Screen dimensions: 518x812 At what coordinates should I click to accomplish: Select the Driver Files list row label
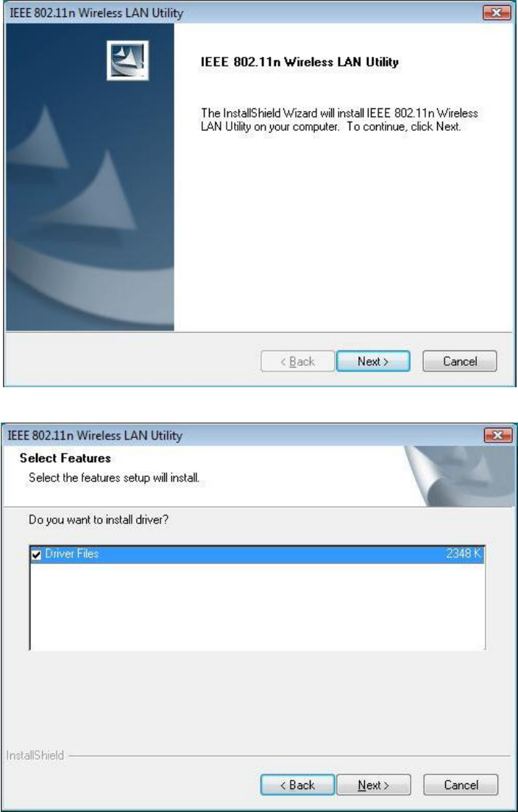coord(72,554)
